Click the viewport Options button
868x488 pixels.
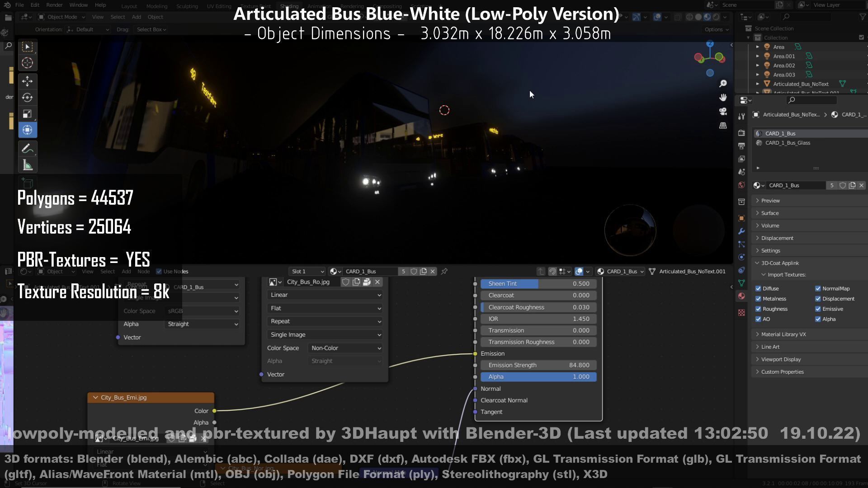(x=717, y=29)
